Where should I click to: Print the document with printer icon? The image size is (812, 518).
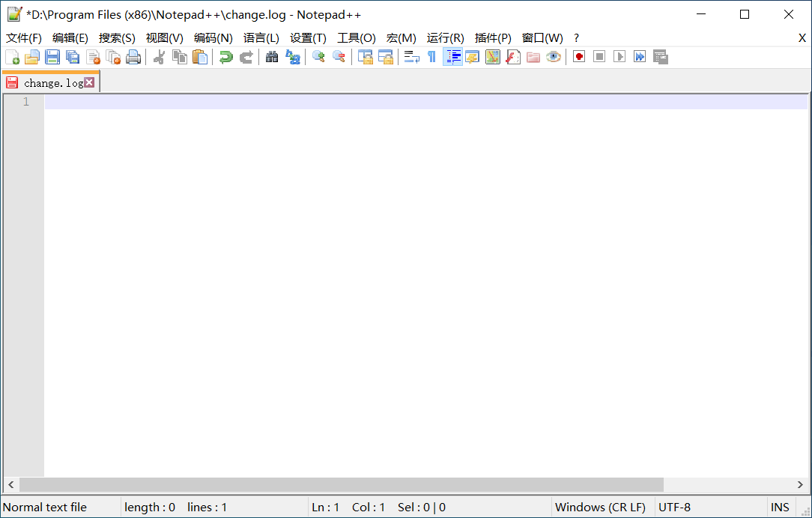coord(133,57)
